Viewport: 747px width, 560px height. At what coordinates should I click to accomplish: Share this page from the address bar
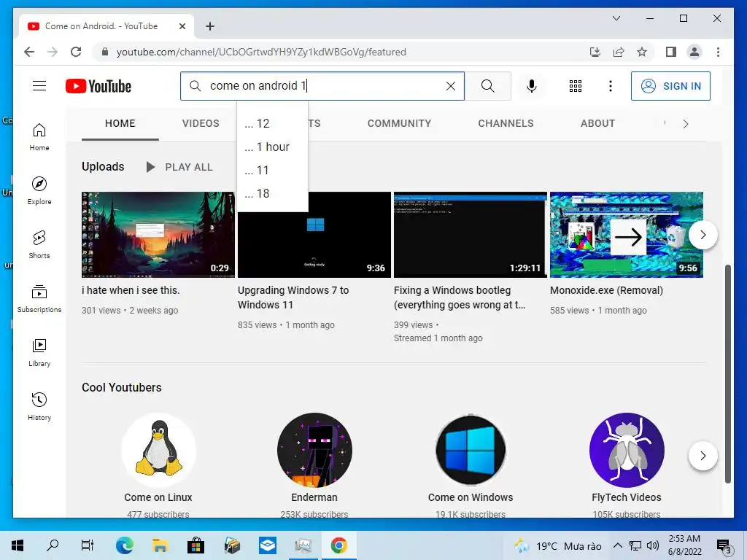tap(619, 52)
